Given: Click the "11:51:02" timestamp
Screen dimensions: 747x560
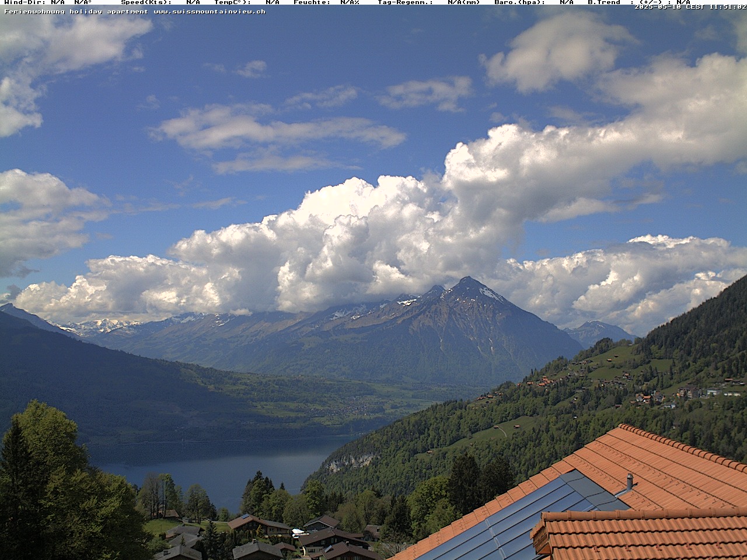Looking at the screenshot, I should tap(728, 7).
